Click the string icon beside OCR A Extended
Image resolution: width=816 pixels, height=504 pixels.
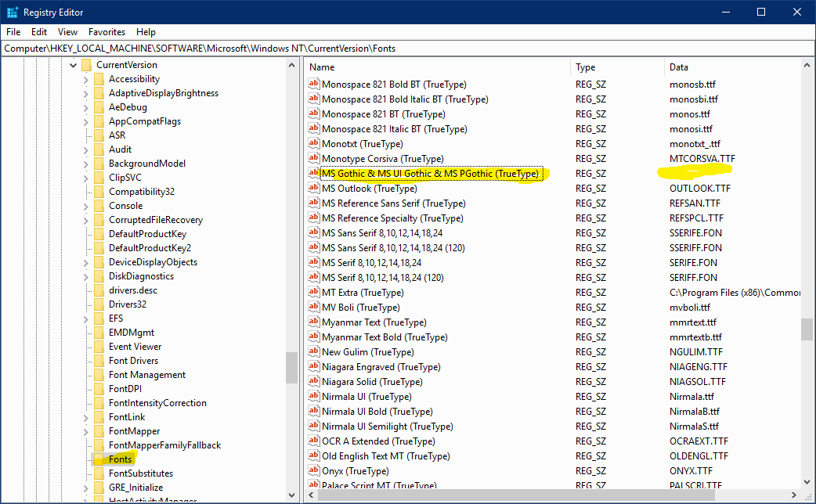[x=313, y=441]
